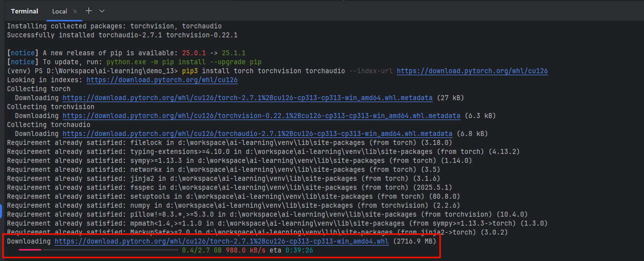
Task: Switch to the Local terminal tab
Action: pyautogui.click(x=60, y=11)
